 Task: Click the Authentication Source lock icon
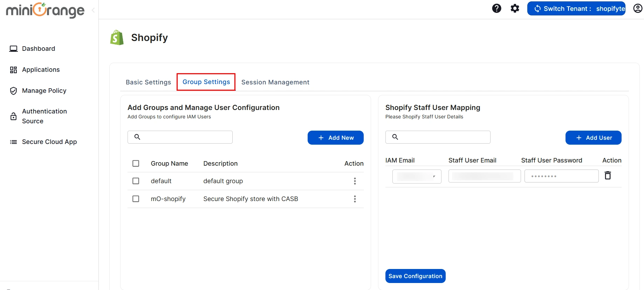pyautogui.click(x=13, y=116)
